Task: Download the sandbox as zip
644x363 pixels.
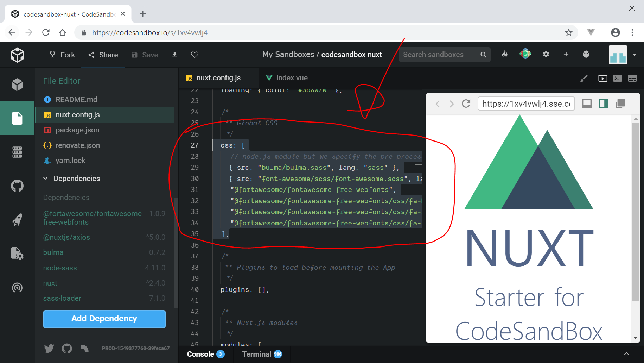Action: pos(174,55)
